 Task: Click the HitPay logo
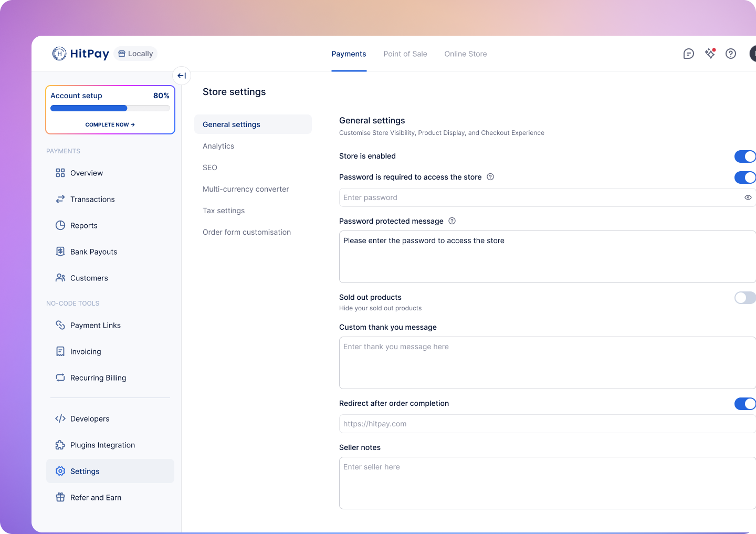[x=81, y=54]
